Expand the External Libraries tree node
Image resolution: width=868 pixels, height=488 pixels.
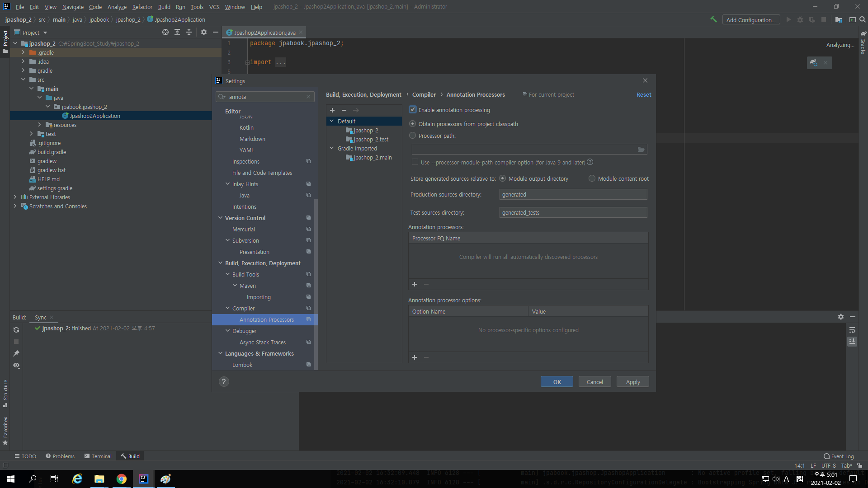point(15,197)
